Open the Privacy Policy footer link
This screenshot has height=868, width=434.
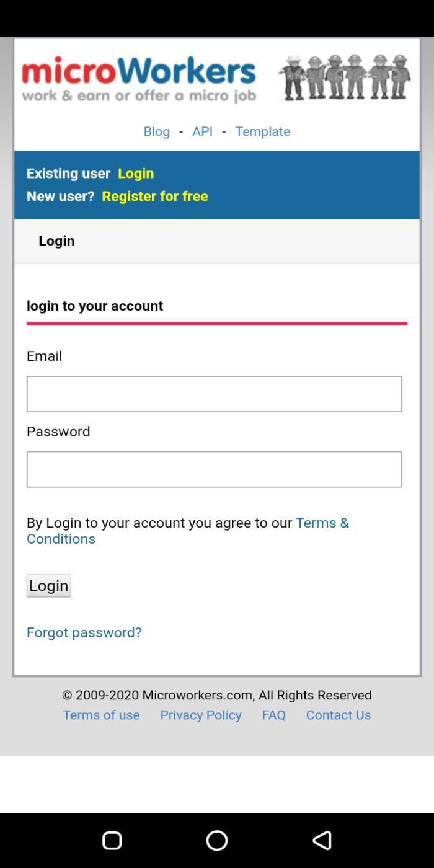pos(201,715)
